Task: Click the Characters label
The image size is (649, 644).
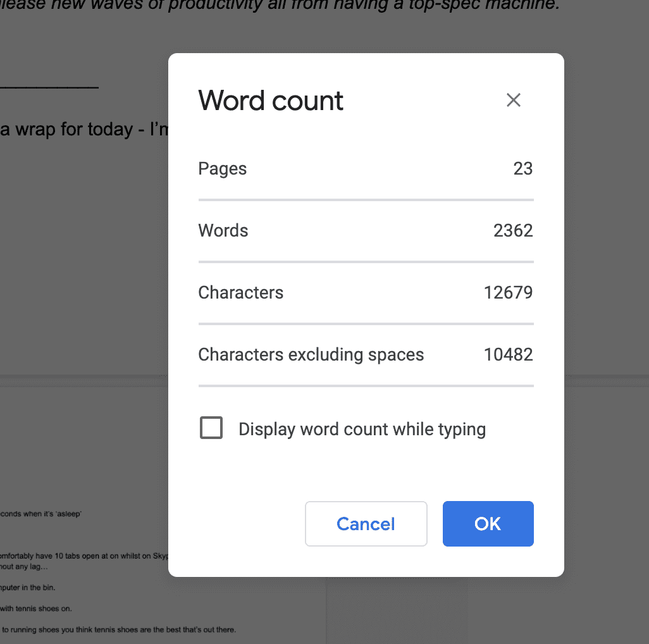Action: 241,293
